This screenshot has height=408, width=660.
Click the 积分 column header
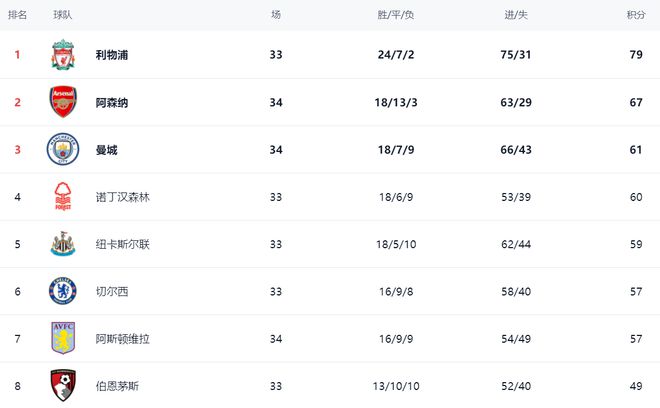tap(635, 15)
